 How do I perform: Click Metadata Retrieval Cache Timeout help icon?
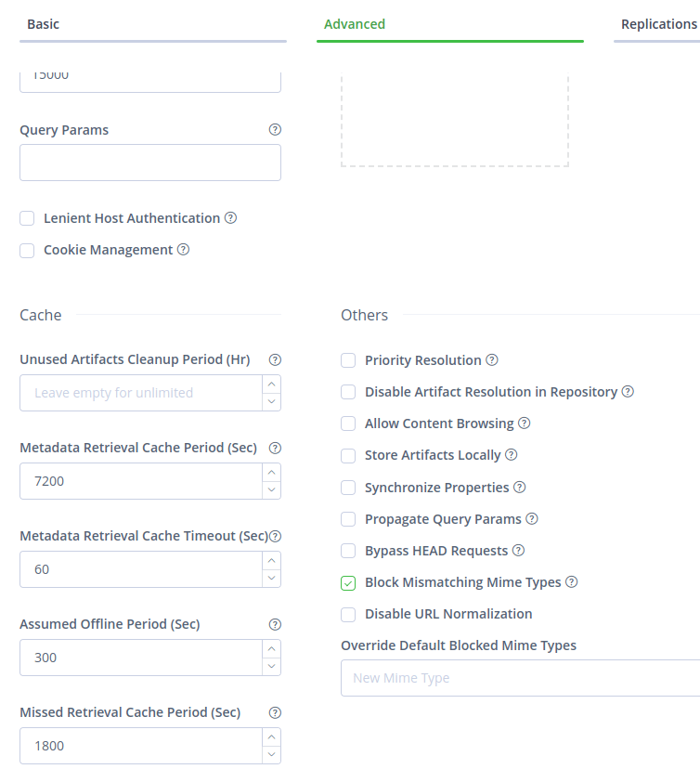pos(276,536)
